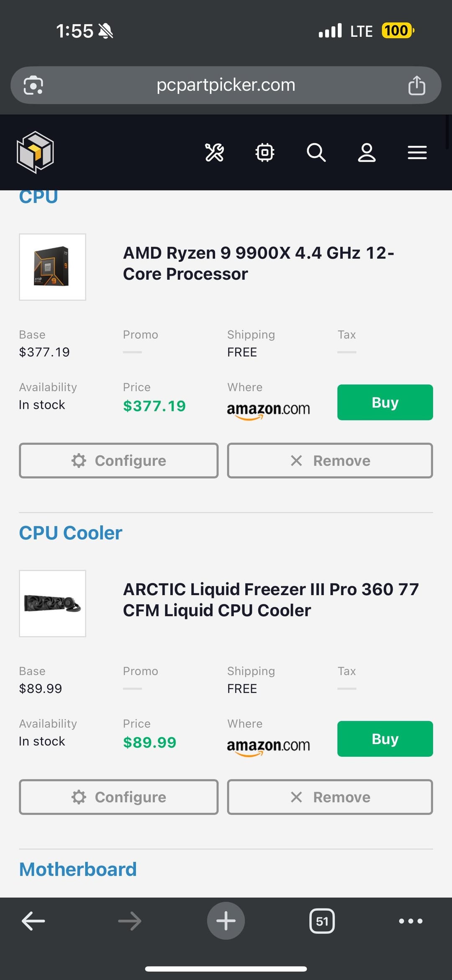Open the ARCTIC Liquid Freezer III product link
The width and height of the screenshot is (452, 980).
[x=270, y=600]
